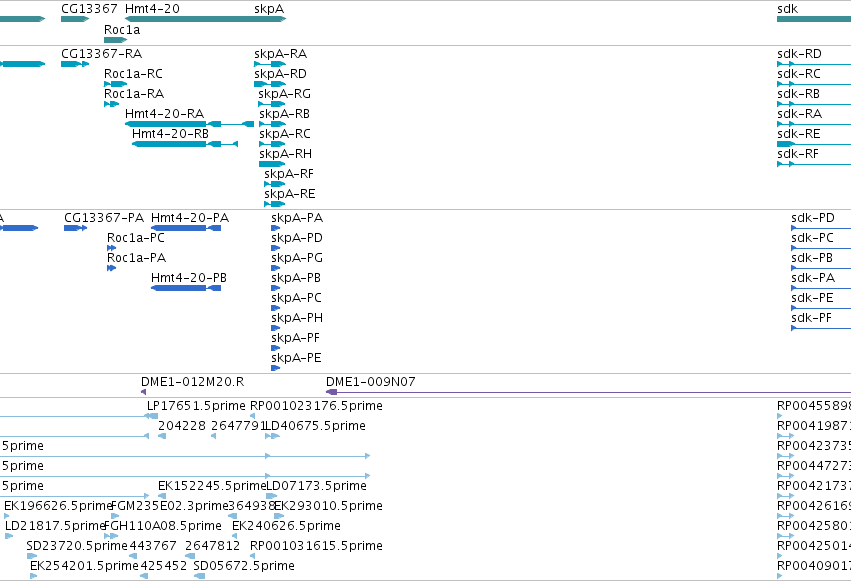The height and width of the screenshot is (581, 851).
Task: Select EST LP17651.5prime
Action: [x=196, y=406]
